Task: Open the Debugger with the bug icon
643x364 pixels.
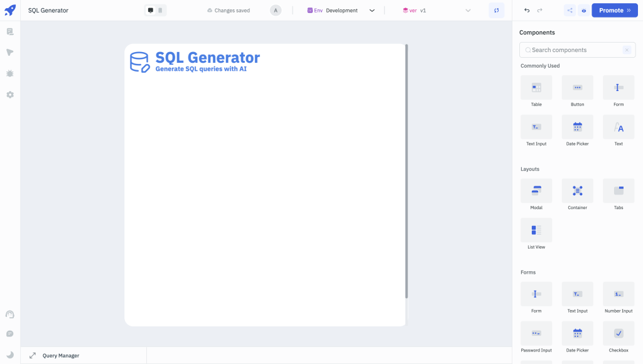Action: click(9, 73)
